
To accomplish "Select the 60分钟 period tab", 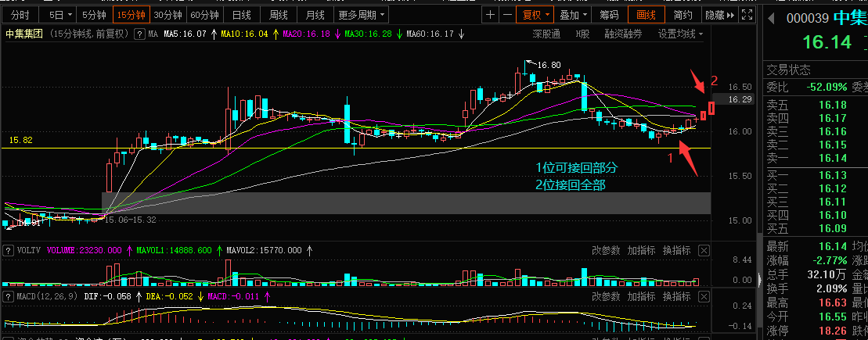I will coord(203,15).
